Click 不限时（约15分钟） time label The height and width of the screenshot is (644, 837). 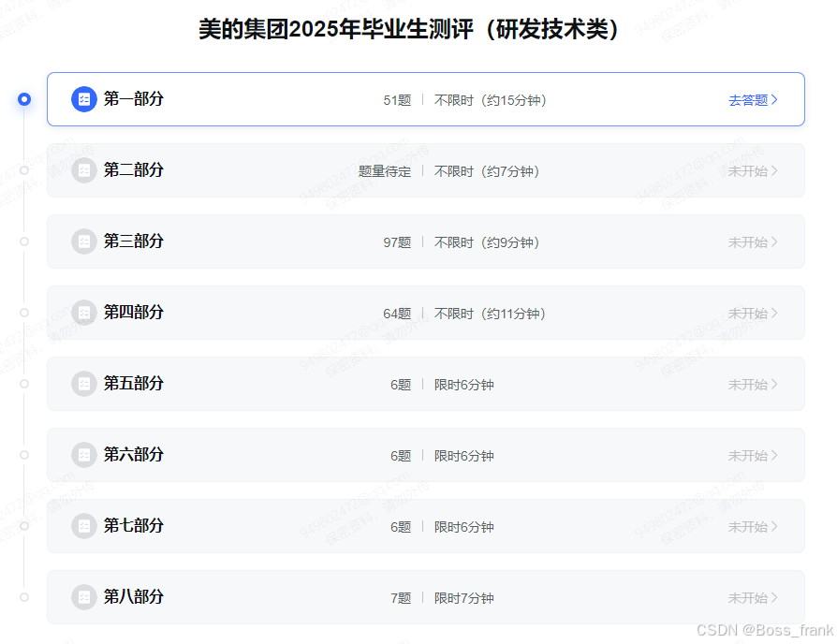click(x=490, y=100)
